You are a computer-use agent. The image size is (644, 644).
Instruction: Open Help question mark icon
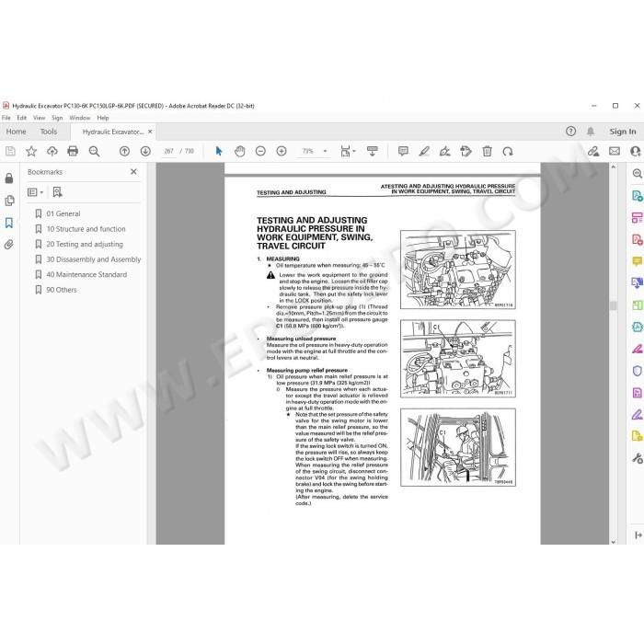tap(570, 132)
